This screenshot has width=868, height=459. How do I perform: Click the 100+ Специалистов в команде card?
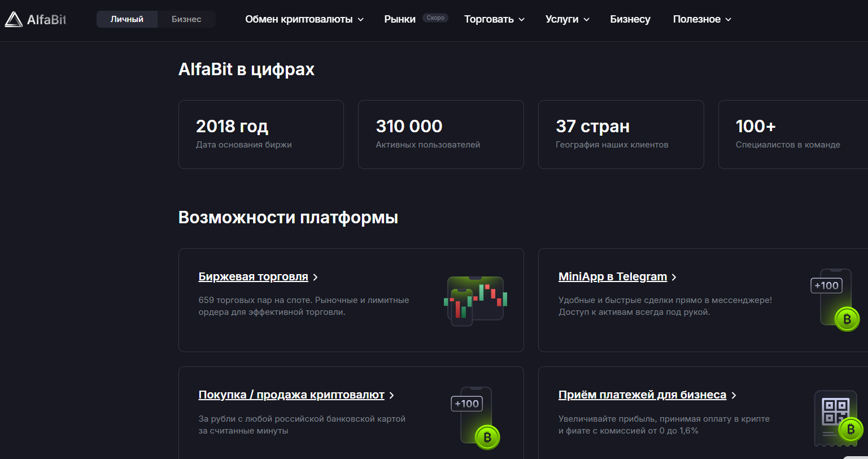[793, 135]
